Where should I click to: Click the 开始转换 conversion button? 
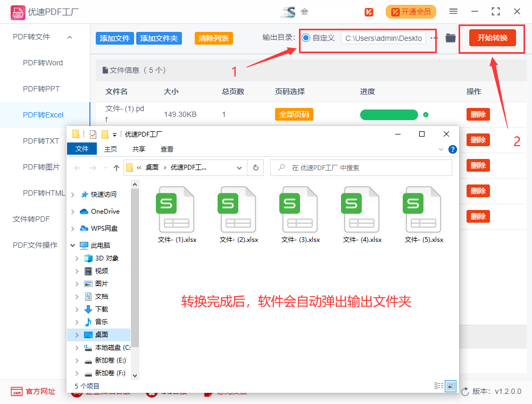coord(491,38)
